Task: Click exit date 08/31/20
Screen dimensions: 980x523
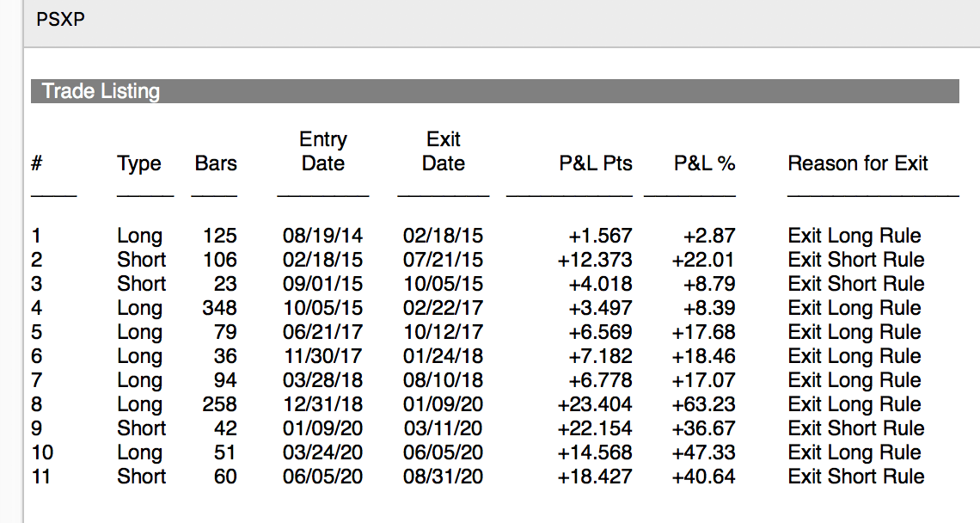Action: [443, 477]
